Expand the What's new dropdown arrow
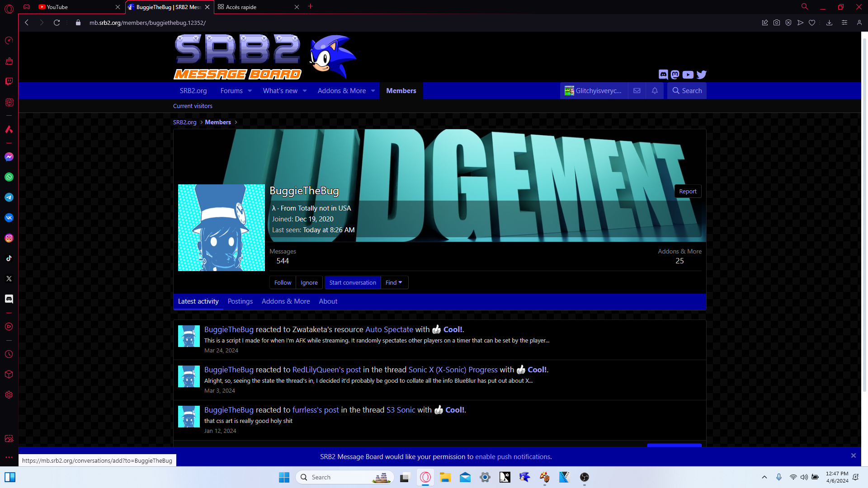The width and height of the screenshot is (868, 488). (305, 91)
